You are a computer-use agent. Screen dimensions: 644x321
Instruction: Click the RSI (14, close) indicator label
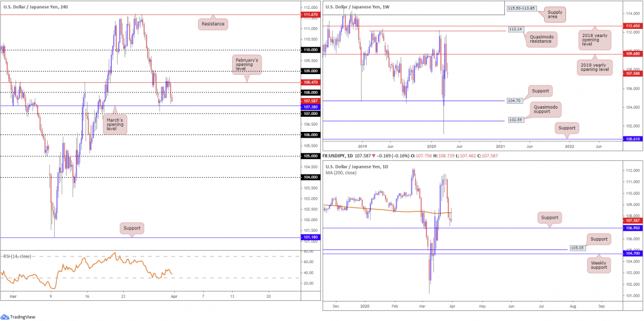point(16,256)
